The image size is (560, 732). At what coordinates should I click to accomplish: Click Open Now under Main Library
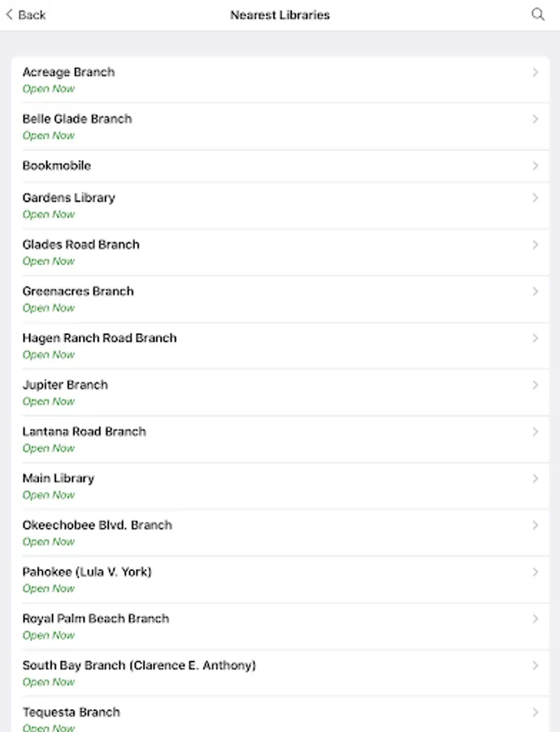[48, 495]
